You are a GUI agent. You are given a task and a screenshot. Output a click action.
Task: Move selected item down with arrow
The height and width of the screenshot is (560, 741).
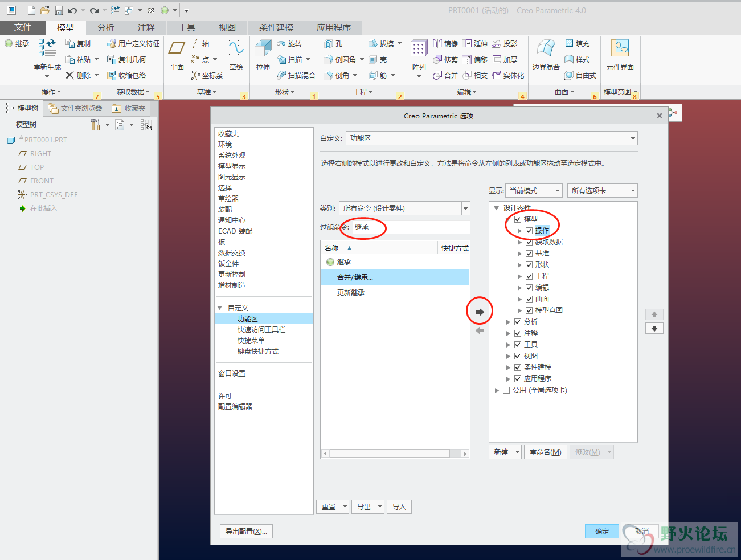654,329
